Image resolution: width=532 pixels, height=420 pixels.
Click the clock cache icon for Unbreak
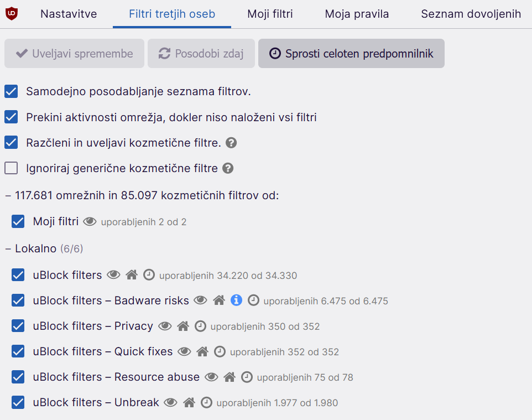(x=207, y=402)
